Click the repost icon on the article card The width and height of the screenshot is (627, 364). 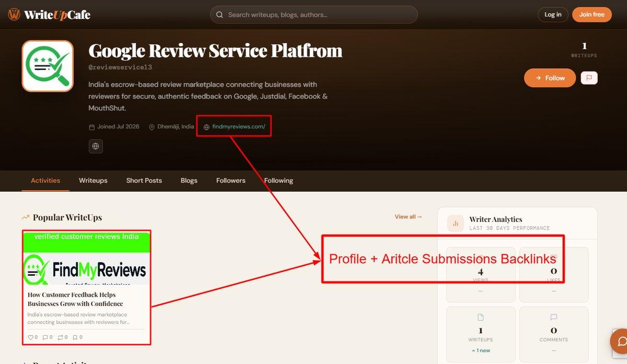60,337
